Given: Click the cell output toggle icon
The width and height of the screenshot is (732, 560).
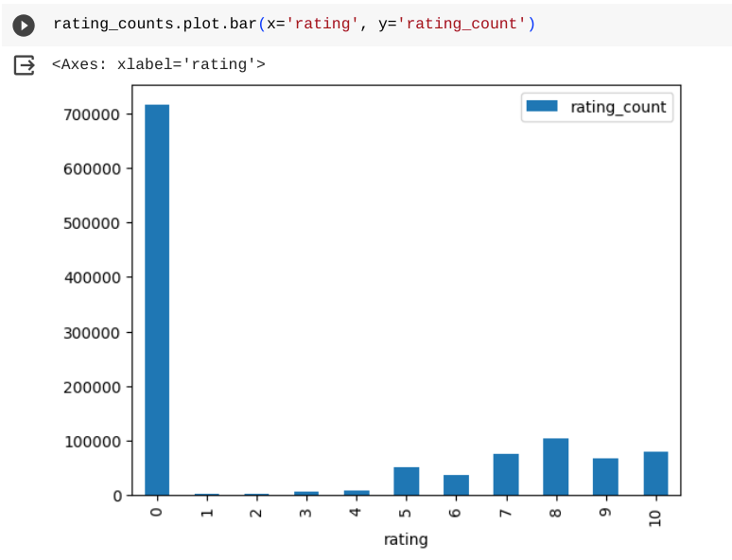Looking at the screenshot, I should pyautogui.click(x=24, y=65).
